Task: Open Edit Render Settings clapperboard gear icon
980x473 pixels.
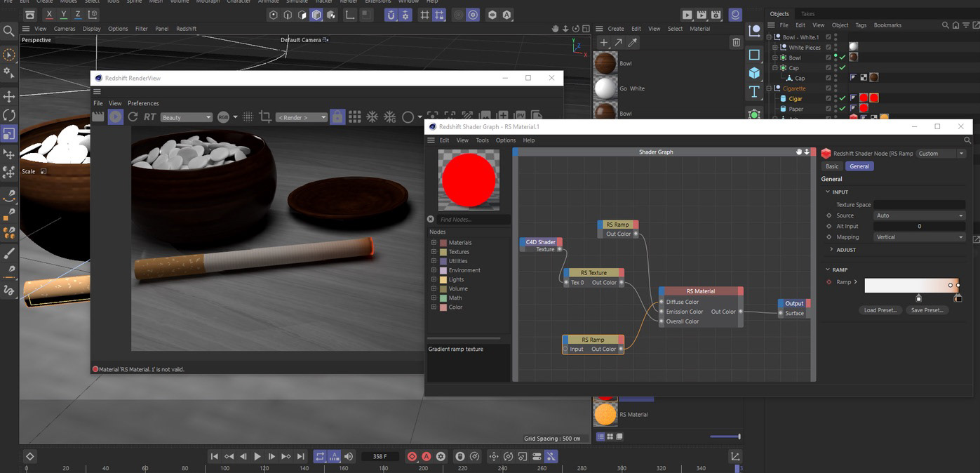Action: coord(717,15)
